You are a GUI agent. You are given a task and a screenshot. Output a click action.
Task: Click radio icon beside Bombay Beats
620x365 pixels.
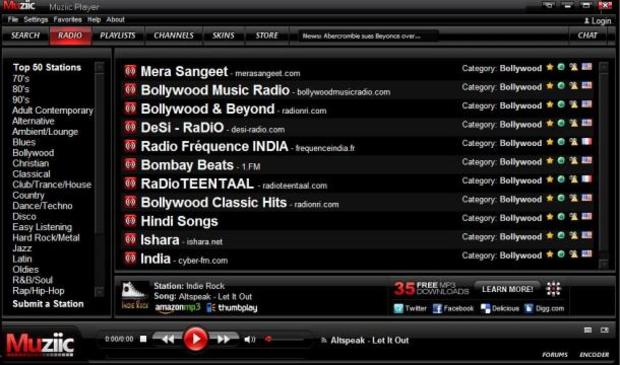click(x=130, y=165)
